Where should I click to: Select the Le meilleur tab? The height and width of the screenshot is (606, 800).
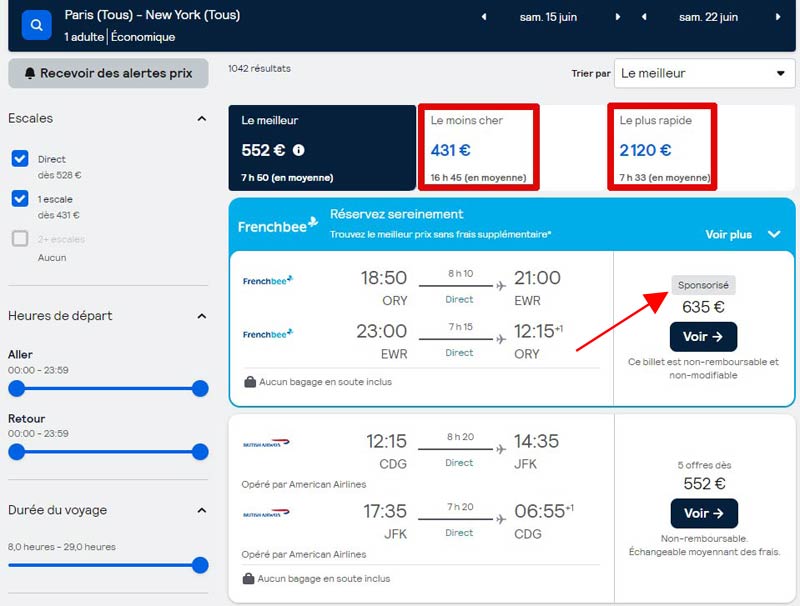click(322, 148)
